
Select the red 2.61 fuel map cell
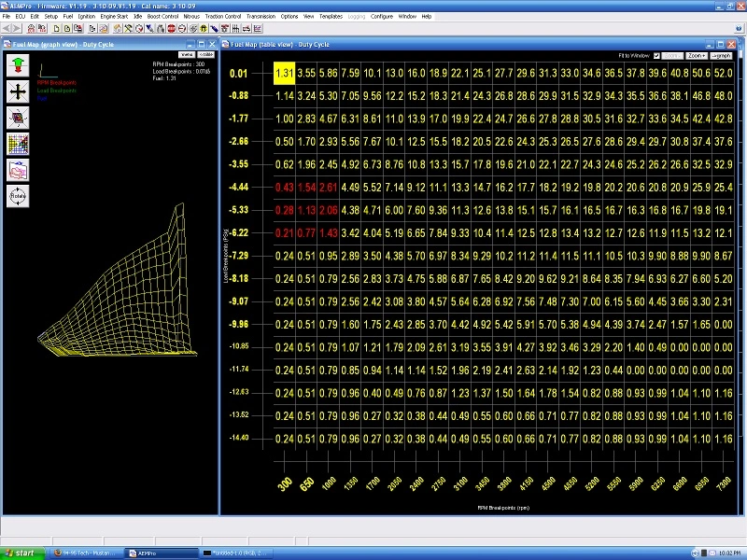[329, 188]
